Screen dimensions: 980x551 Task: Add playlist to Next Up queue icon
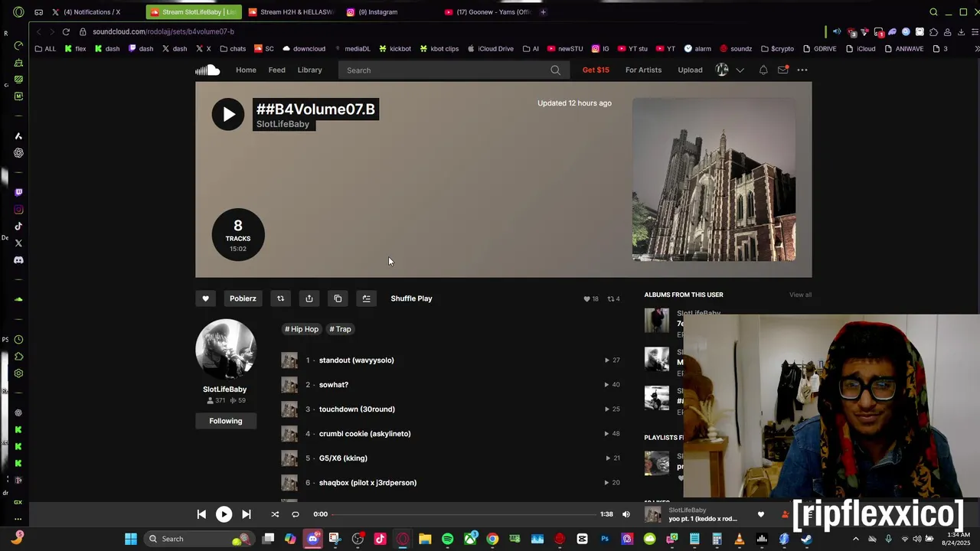(367, 298)
